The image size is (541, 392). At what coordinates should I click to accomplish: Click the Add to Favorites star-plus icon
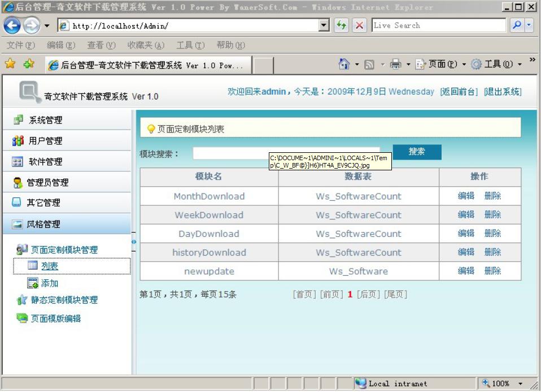(29, 64)
